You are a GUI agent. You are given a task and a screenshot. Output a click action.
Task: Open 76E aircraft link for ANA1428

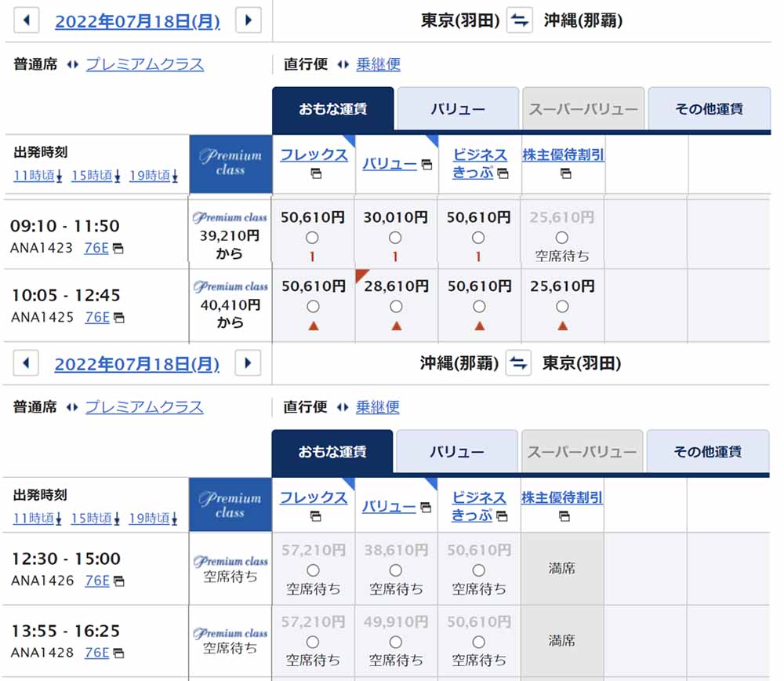pos(97,653)
